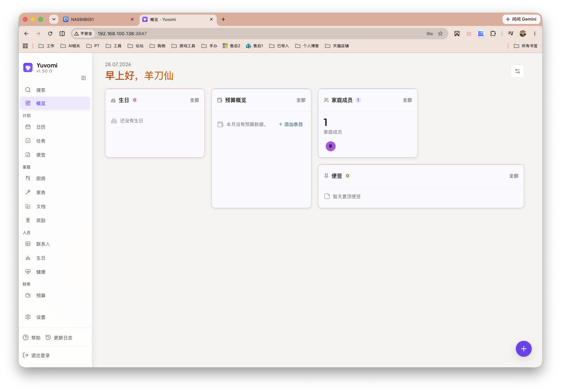View all in 家庭成员 card
The width and height of the screenshot is (561, 392).
tap(407, 100)
